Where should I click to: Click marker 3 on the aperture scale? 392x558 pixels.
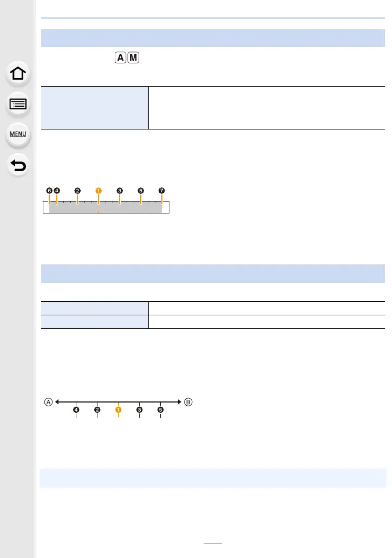(120, 191)
